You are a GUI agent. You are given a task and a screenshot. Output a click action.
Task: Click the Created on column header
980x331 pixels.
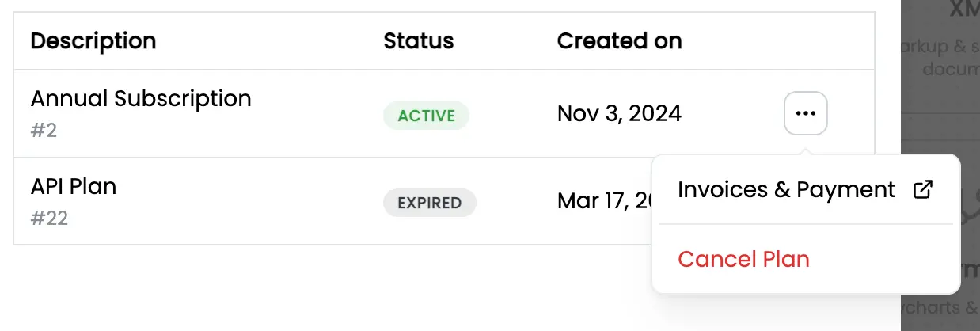[x=620, y=40]
